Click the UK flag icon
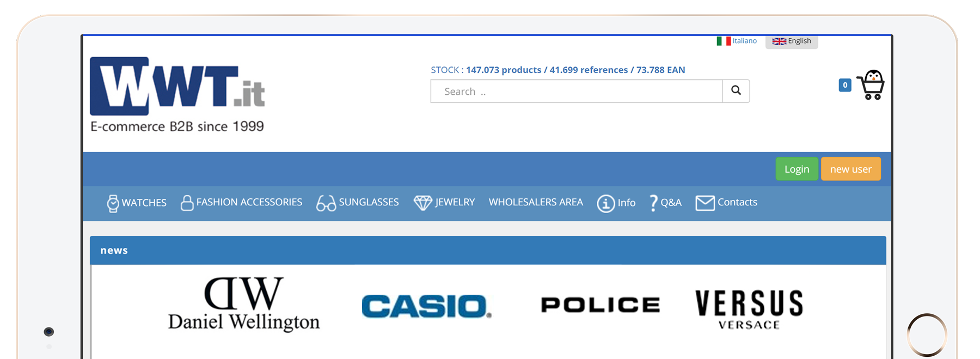This screenshot has height=359, width=980. click(x=779, y=41)
